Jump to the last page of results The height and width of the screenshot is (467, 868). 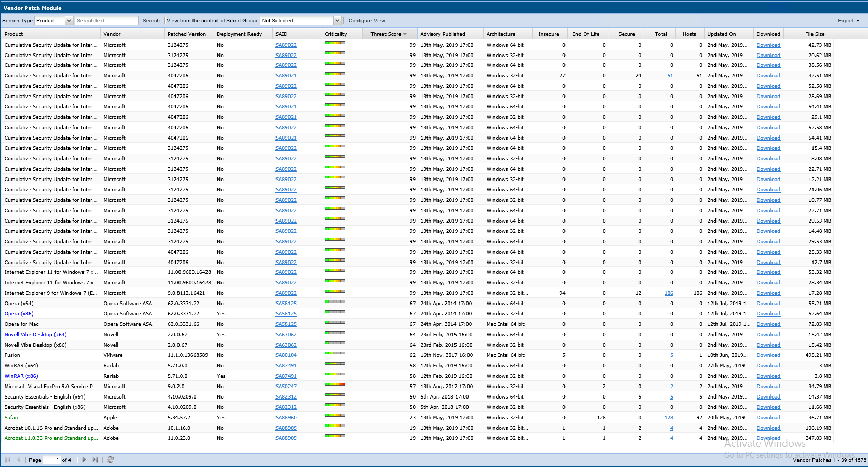(95, 460)
